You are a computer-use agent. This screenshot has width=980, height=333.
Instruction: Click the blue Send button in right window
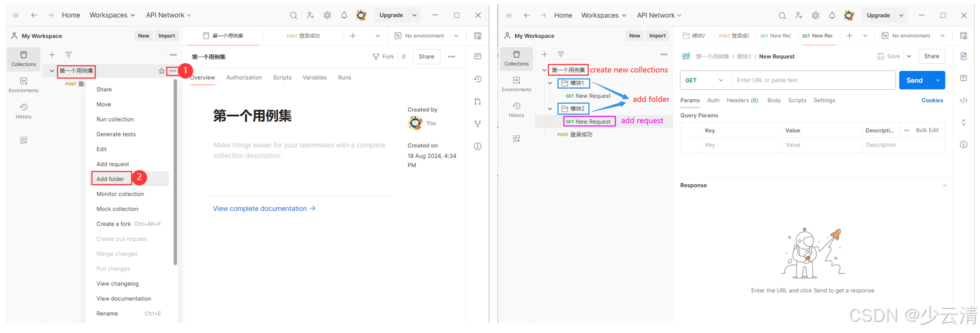click(914, 80)
